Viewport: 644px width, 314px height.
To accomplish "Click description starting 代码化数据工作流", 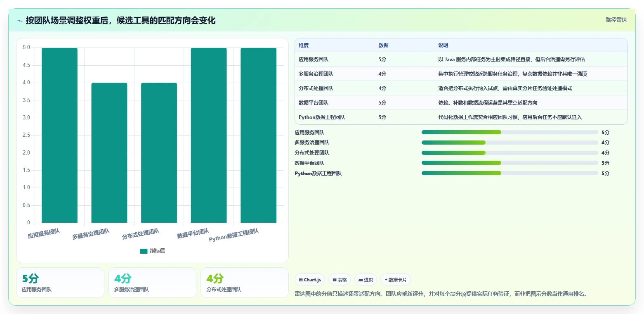I will 510,117.
